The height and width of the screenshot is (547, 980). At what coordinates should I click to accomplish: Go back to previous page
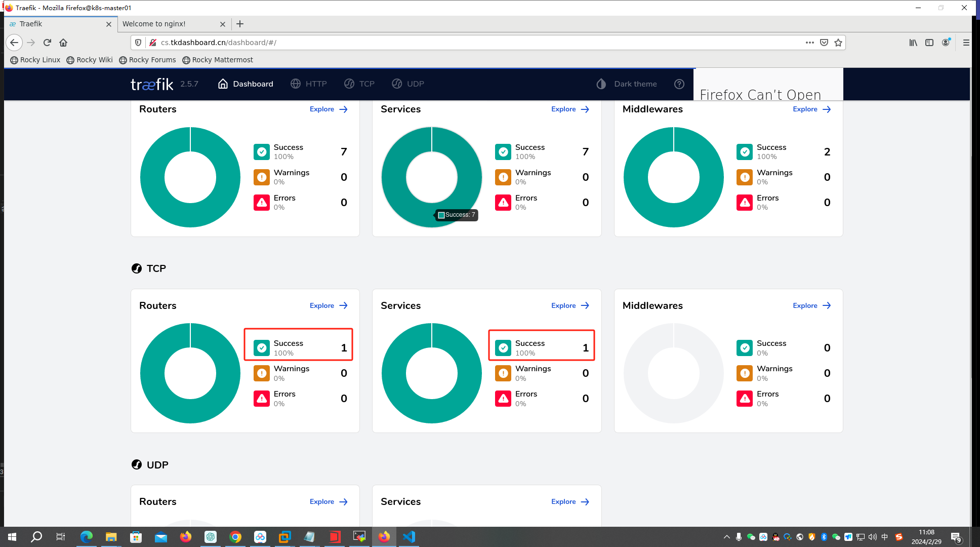click(x=14, y=43)
